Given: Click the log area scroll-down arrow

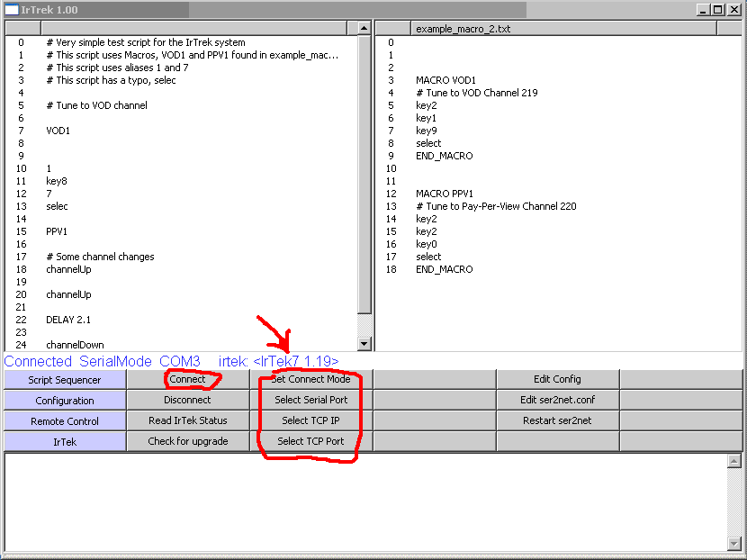Looking at the screenshot, I should pos(734,543).
